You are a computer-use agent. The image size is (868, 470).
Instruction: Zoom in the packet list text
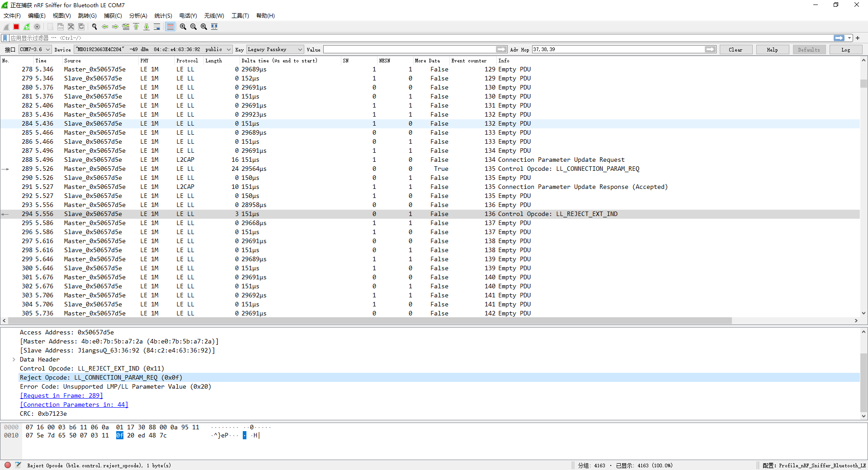183,27
